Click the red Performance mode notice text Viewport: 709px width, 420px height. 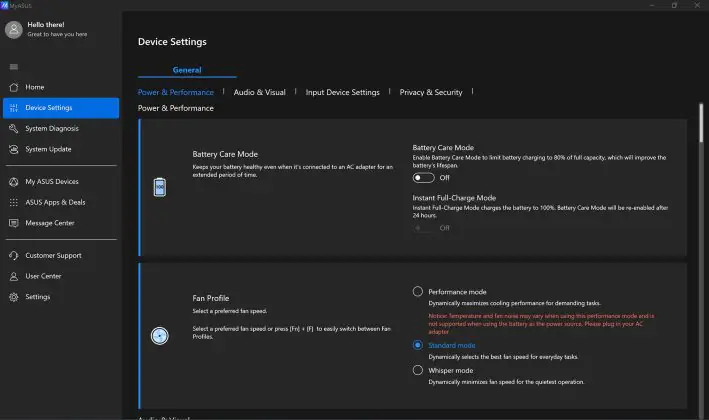tap(541, 324)
